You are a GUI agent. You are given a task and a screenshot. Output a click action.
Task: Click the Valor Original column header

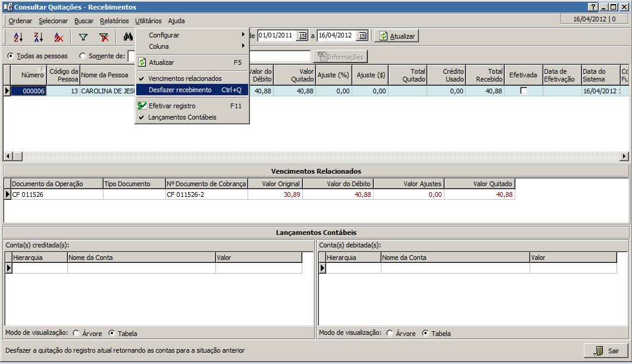point(276,184)
